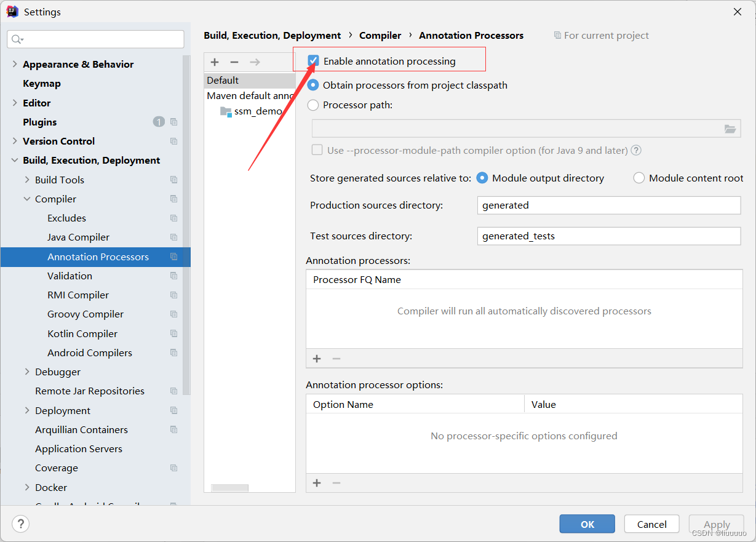Open Keymap settings page
The image size is (756, 542).
pos(42,83)
